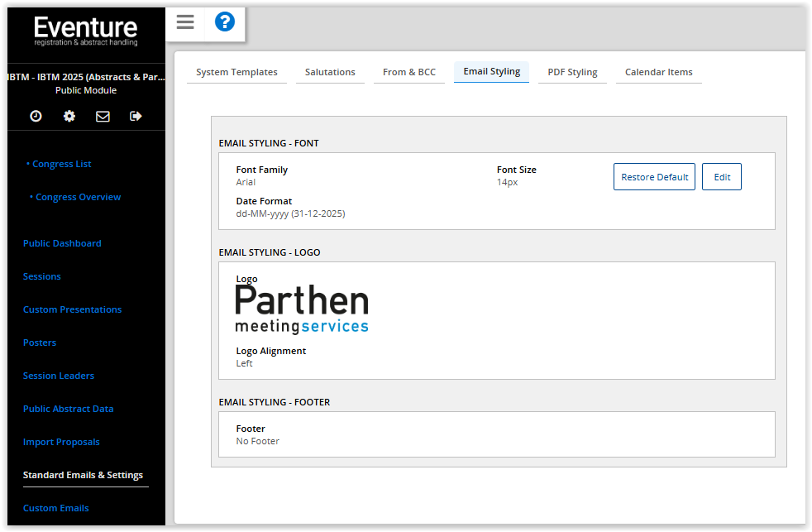Click the Logo Alignment label
Viewport: 812px width, 532px height.
pyautogui.click(x=271, y=351)
